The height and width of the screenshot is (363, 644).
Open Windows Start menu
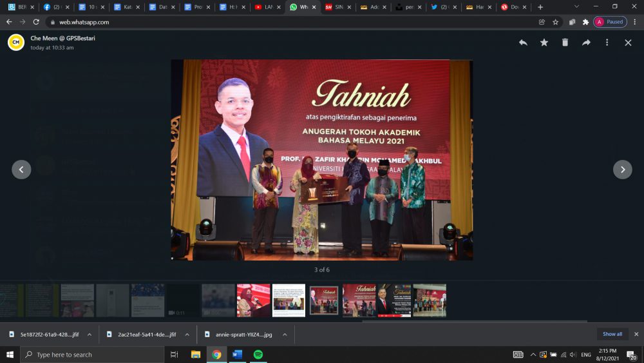pyautogui.click(x=10, y=355)
